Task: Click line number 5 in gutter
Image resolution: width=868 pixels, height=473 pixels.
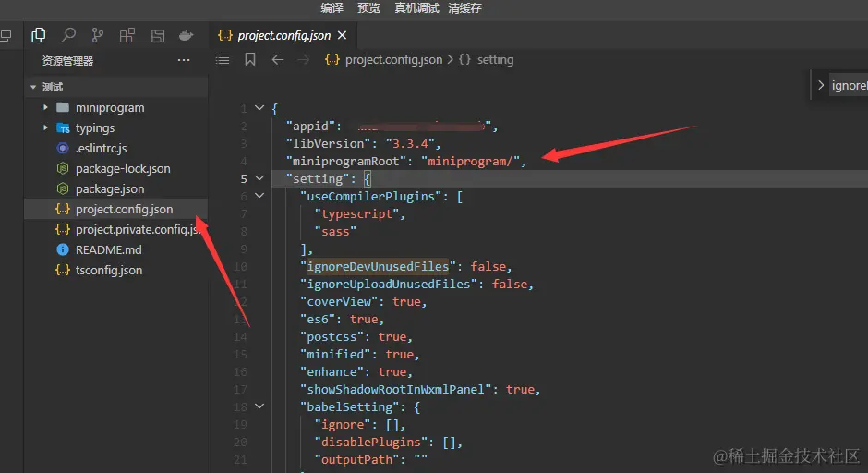Action: click(x=244, y=178)
